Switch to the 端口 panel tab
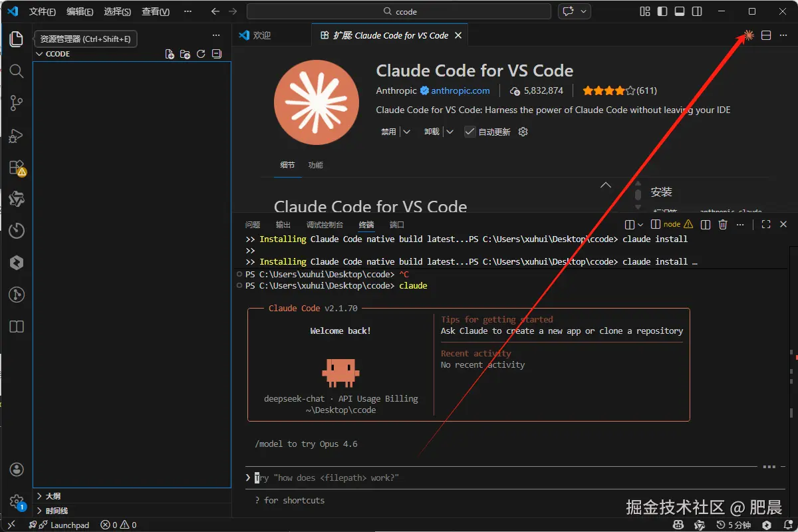Screen dimensions: 798x532 coord(396,225)
